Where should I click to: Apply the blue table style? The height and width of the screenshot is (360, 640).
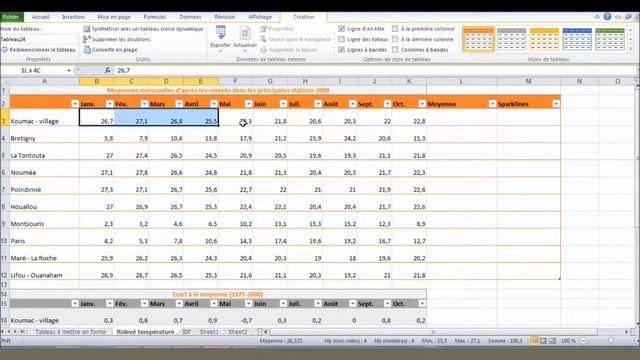pyautogui.click(x=577, y=40)
